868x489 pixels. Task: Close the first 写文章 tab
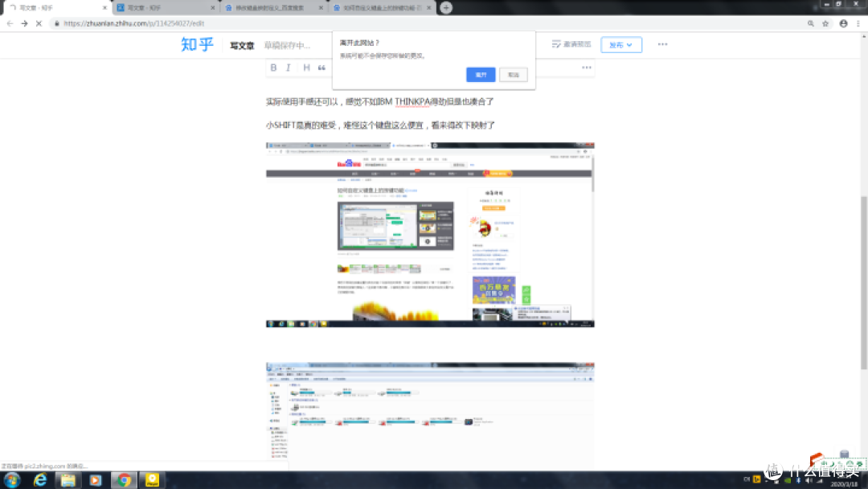click(x=104, y=8)
